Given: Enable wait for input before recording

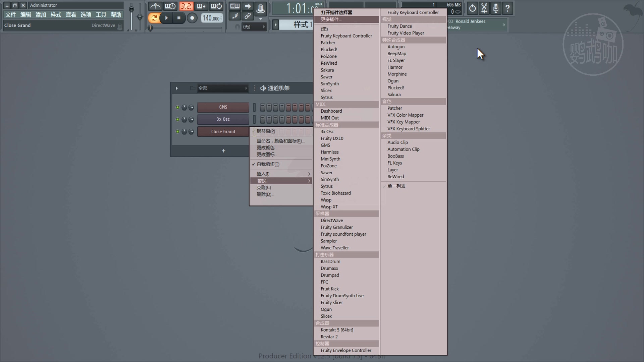Looking at the screenshot, I should point(170,6).
